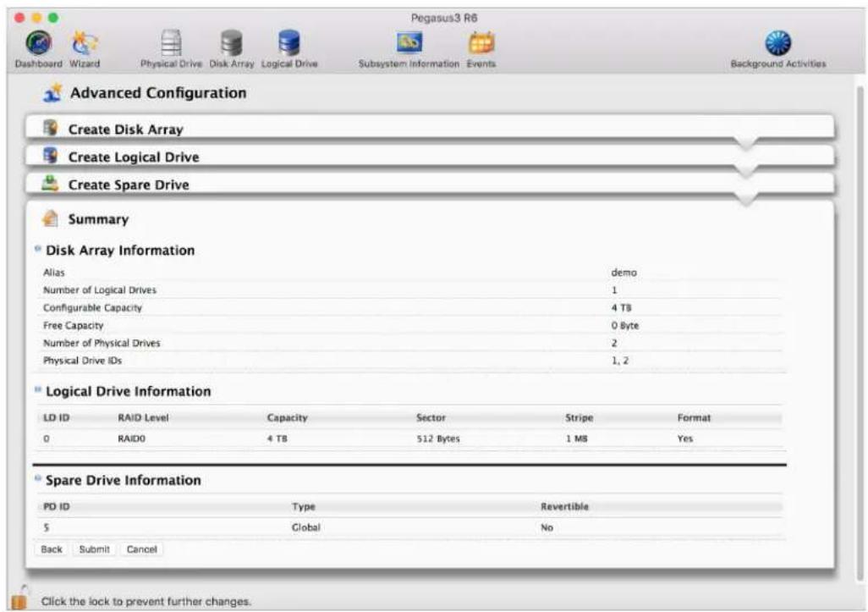Screen dimensions: 868x612
Task: Click the Sector column header
Action: [431, 417]
